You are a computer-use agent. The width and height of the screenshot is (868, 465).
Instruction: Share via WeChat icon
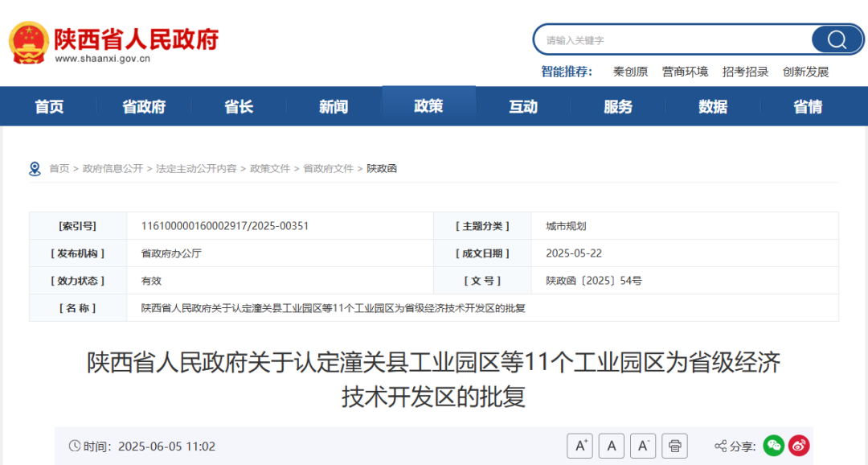tap(773, 446)
